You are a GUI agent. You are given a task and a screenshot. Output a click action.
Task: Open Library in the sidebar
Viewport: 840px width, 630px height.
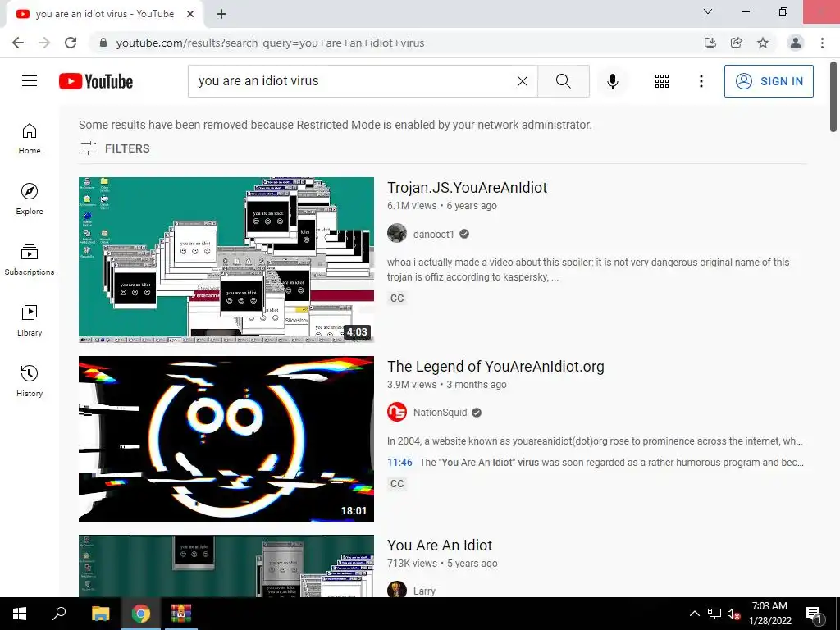30,321
